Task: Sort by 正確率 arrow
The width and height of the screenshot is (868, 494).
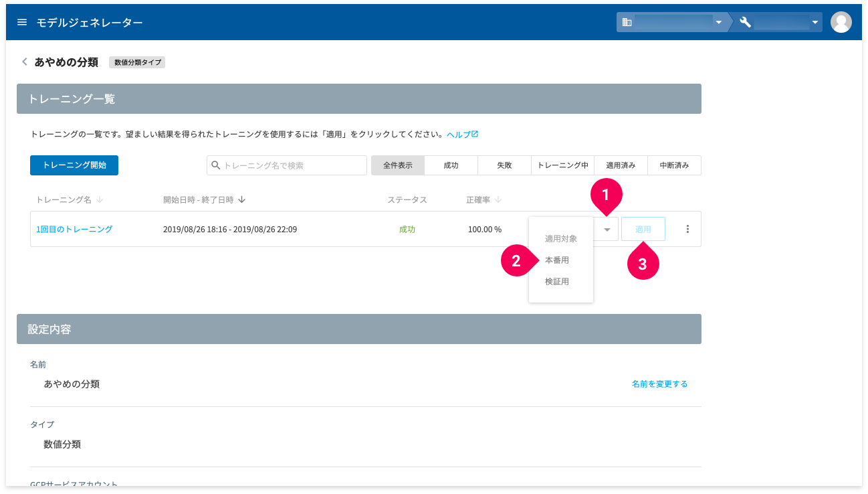Action: 498,199
